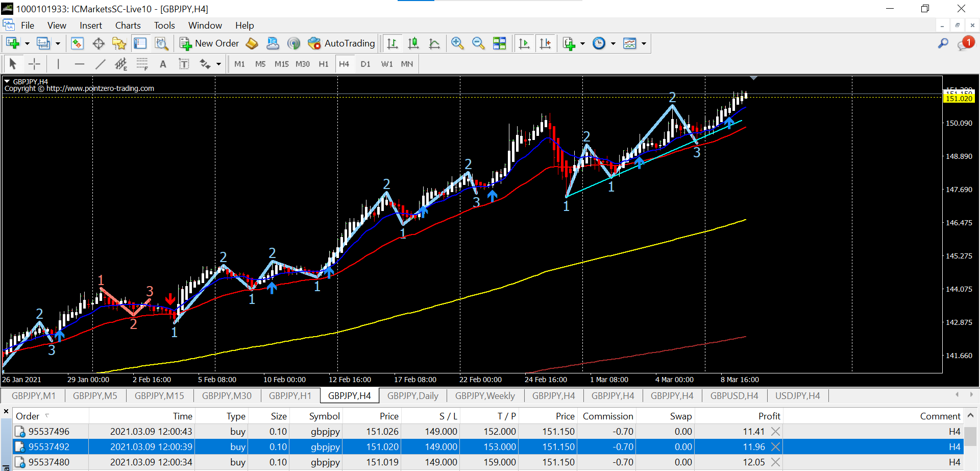Select the Text tool A icon
The height and width of the screenshot is (471, 980).
click(163, 64)
